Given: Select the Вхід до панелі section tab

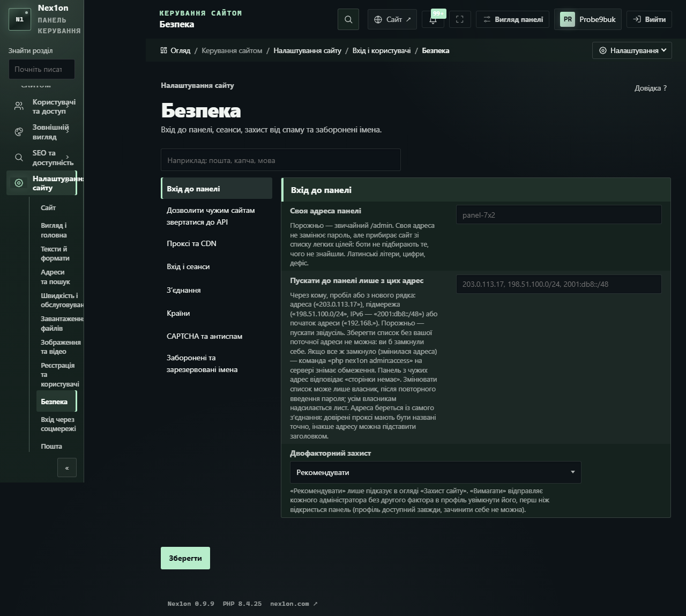Looking at the screenshot, I should click(x=217, y=189).
